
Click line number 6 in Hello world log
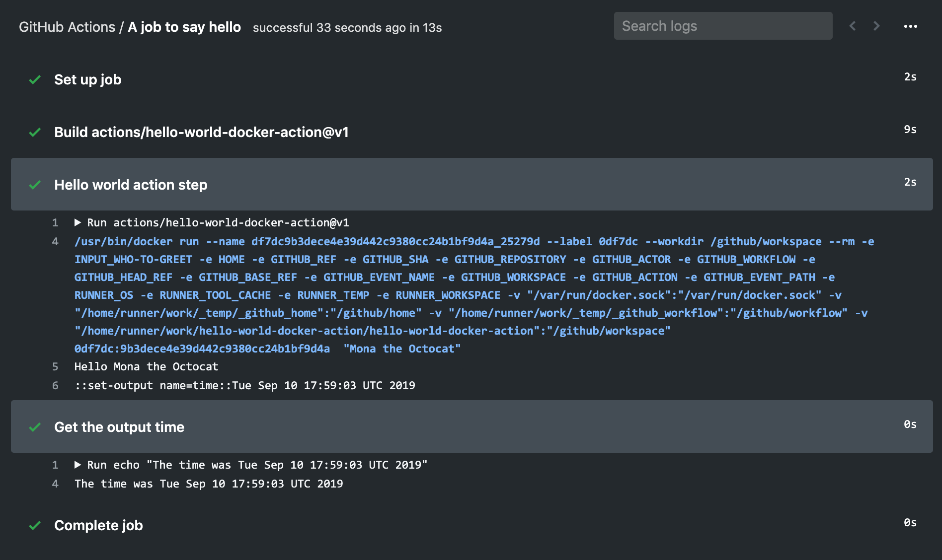55,385
